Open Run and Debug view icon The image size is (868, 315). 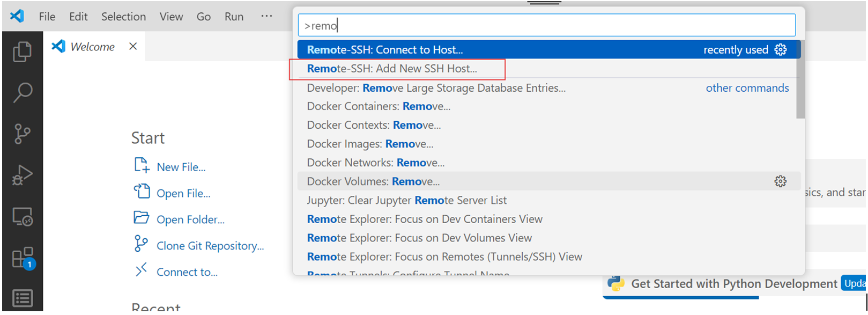[x=22, y=175]
